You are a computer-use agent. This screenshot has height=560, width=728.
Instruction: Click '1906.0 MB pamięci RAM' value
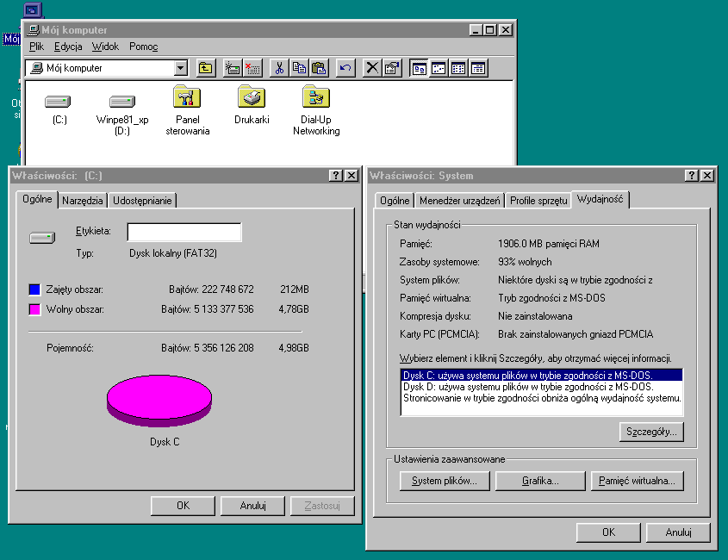[548, 244]
